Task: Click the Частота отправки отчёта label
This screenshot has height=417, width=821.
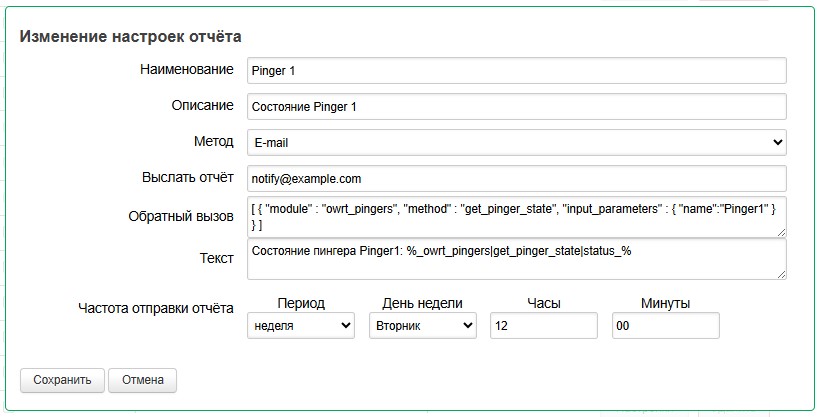Action: tap(155, 308)
